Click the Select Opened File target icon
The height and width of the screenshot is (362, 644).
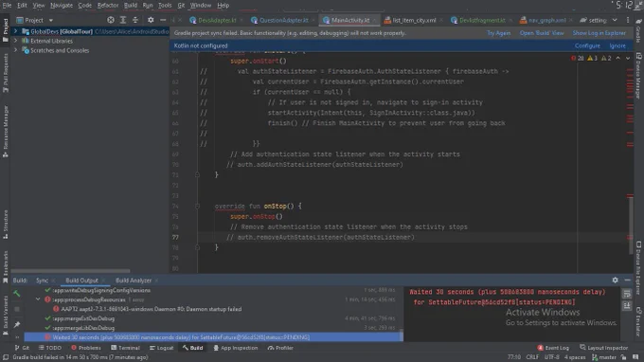tap(111, 20)
